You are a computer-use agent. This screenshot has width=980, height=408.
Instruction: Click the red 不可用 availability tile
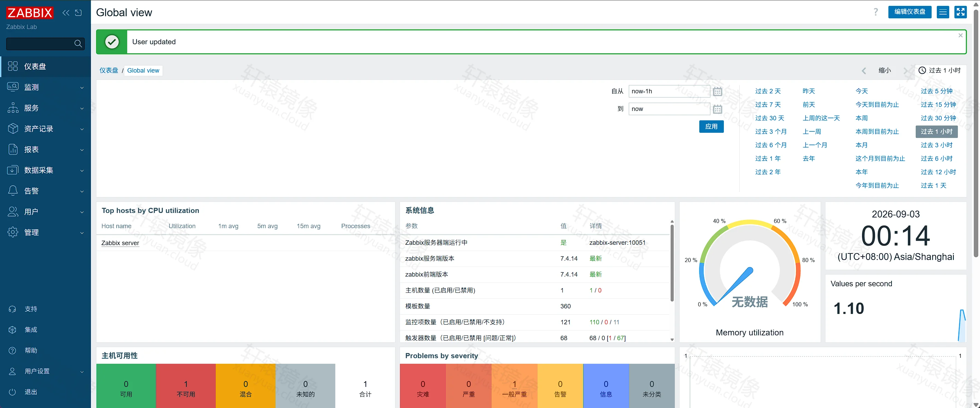(186, 386)
